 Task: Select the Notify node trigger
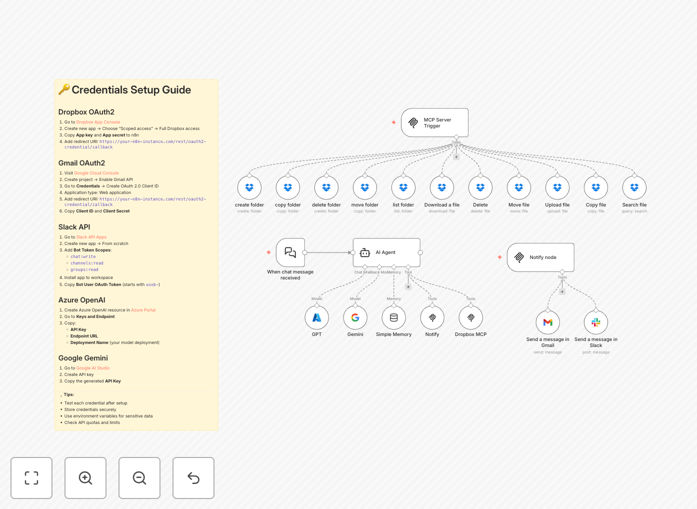(x=541, y=257)
